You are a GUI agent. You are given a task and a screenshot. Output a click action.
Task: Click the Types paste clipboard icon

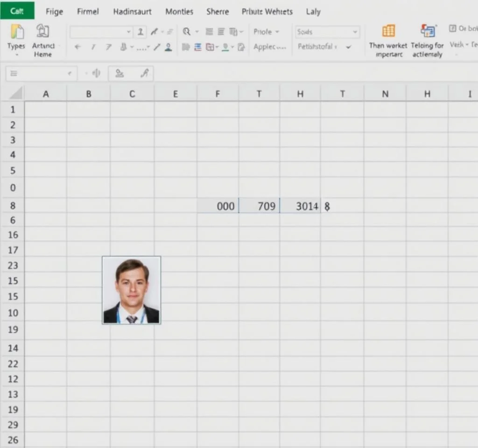click(x=16, y=32)
